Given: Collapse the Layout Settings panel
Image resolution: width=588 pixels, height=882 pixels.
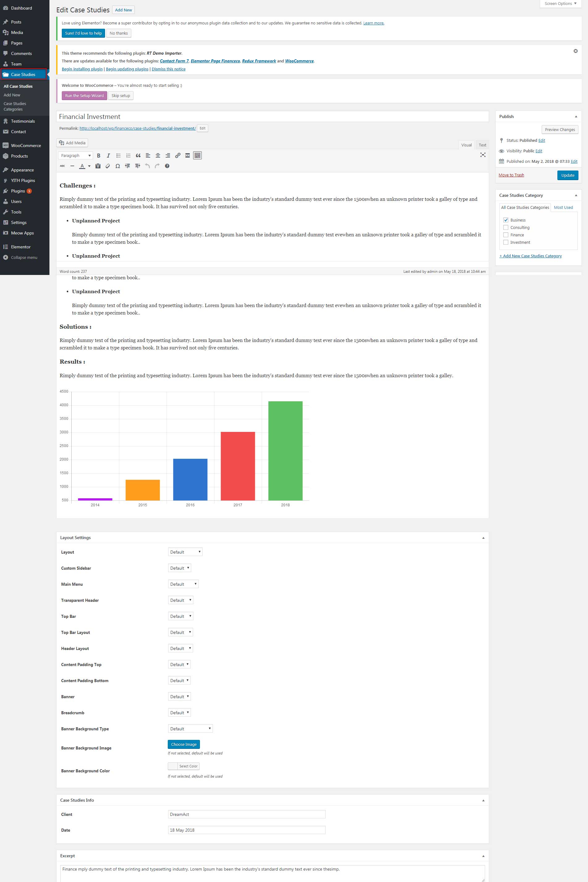Looking at the screenshot, I should click(x=483, y=538).
